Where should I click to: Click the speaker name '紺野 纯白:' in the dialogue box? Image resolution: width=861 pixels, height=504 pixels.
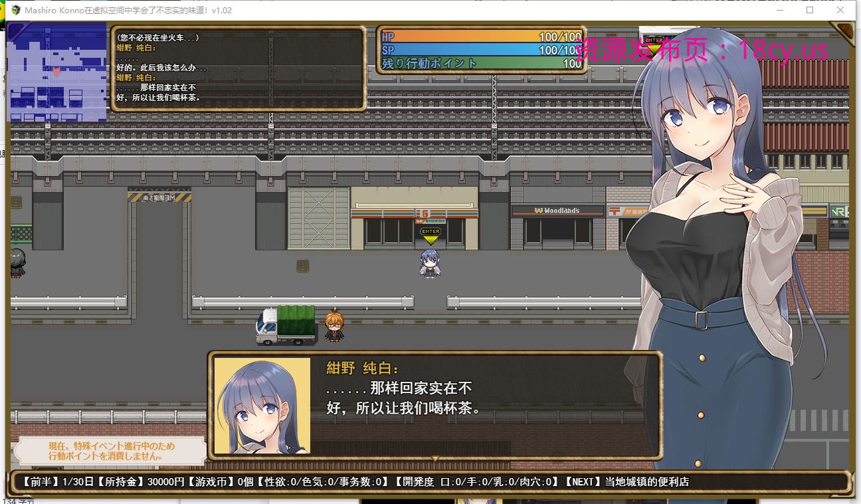click(x=363, y=369)
